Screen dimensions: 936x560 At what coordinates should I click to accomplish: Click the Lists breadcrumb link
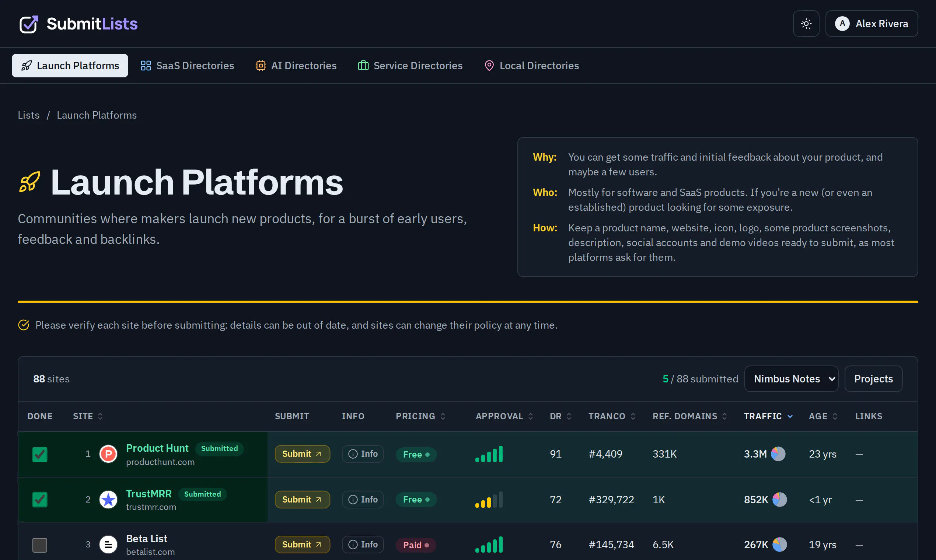[29, 115]
